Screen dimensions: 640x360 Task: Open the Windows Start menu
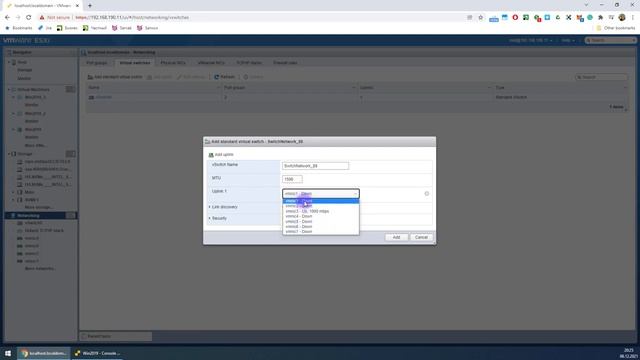[8, 353]
